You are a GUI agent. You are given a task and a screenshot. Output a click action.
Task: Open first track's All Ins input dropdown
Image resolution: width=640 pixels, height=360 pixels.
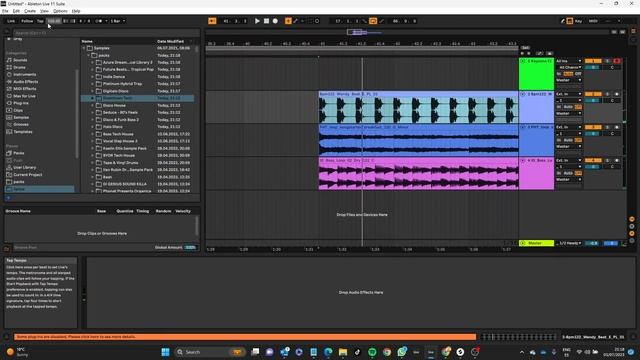(x=569, y=61)
